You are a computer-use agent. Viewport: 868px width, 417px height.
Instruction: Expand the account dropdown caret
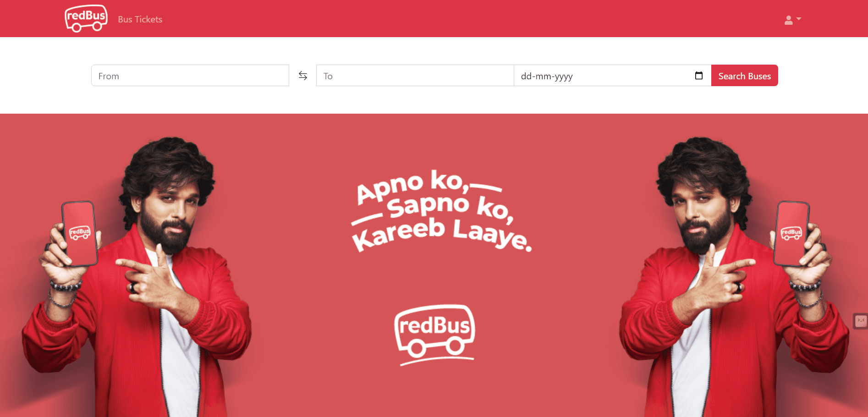coord(799,19)
